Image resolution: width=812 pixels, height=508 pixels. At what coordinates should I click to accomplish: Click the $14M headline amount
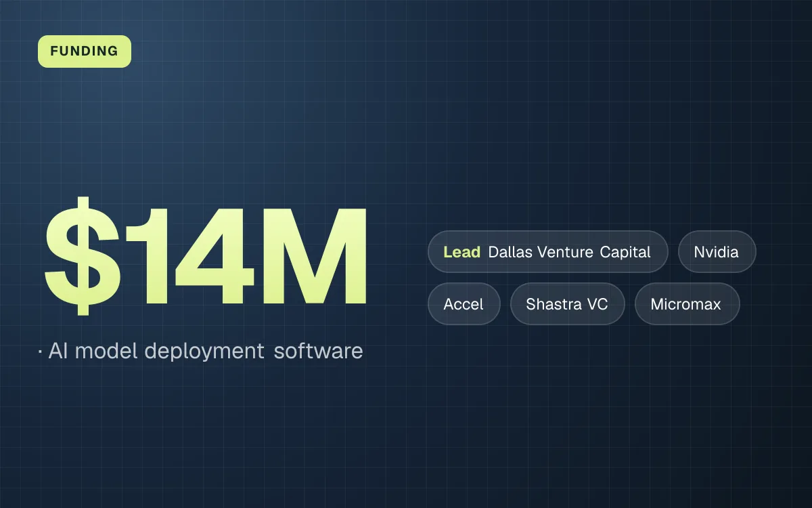tap(206, 255)
